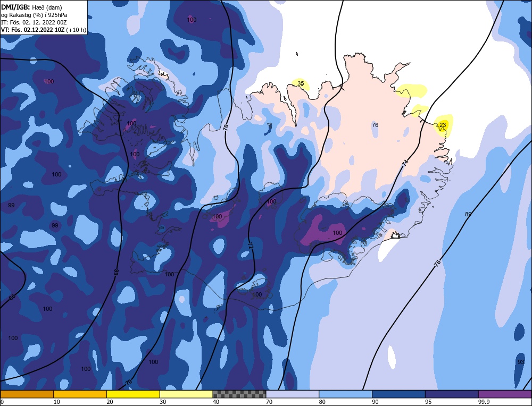
Task: Click the 'og Rakastig (%) í 925hPa' line
Action: point(34,15)
